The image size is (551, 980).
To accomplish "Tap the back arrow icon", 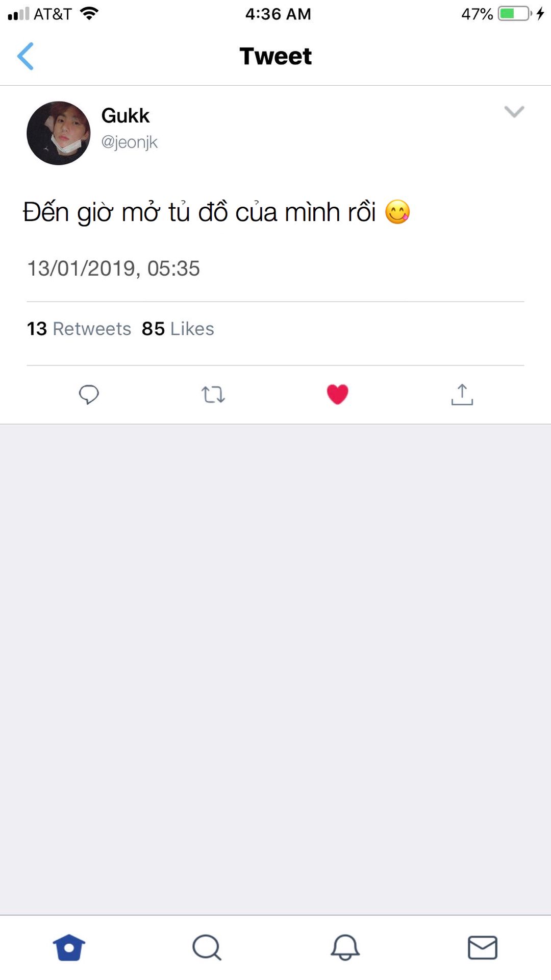I will coord(26,56).
